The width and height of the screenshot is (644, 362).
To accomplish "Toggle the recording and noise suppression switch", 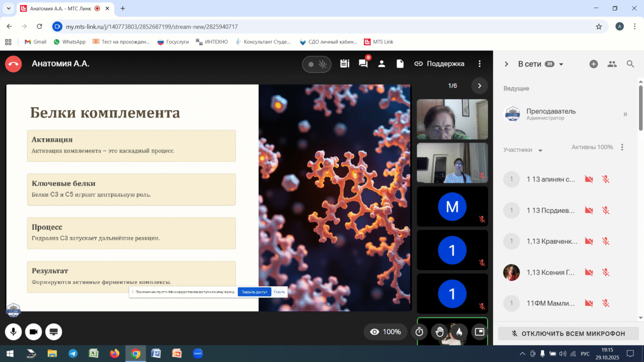I will coord(316,64).
